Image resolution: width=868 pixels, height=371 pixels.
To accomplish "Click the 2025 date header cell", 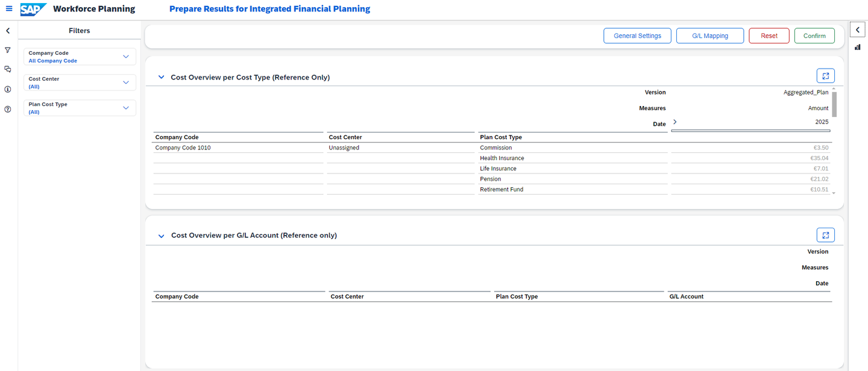I will 750,122.
